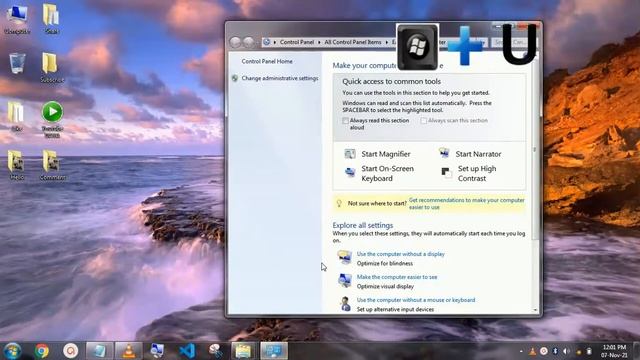
Task: Click icon beside Use computer without mouse or keyboard
Action: 345,304
